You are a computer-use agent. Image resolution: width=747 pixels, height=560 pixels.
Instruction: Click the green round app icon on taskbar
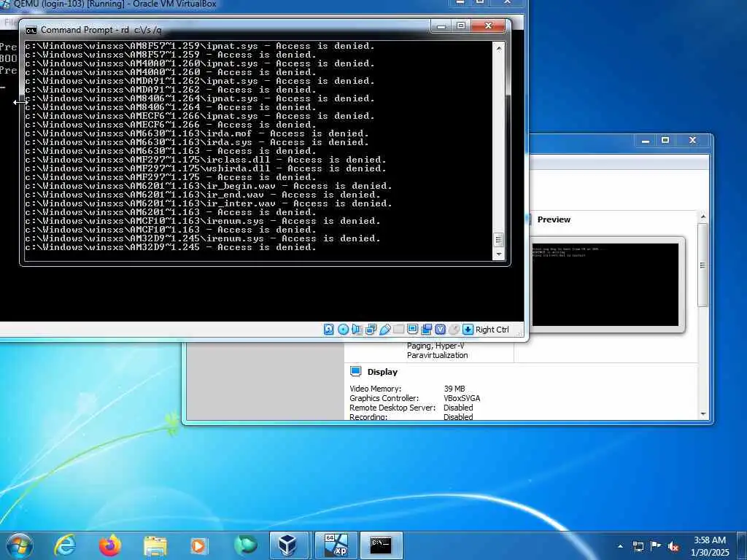(245, 545)
